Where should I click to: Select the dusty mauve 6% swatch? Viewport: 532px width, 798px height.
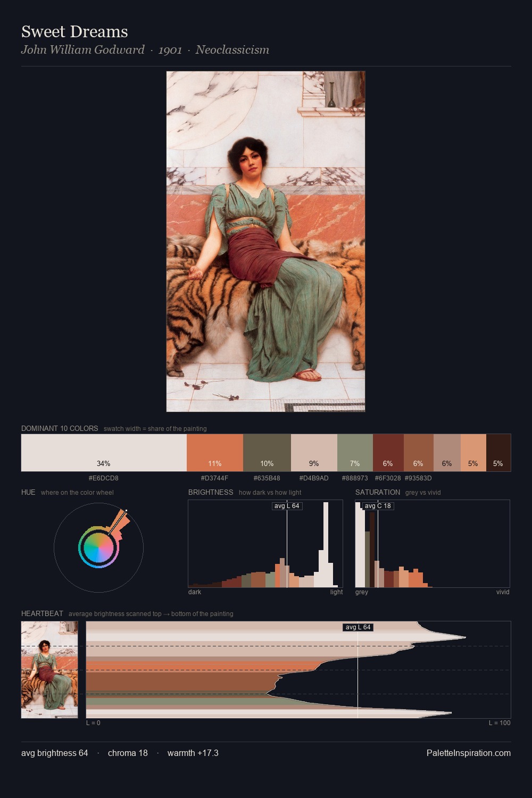point(447,453)
